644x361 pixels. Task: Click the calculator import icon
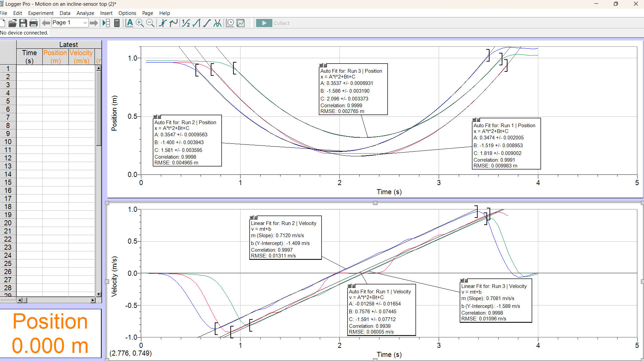pyautogui.click(x=117, y=23)
